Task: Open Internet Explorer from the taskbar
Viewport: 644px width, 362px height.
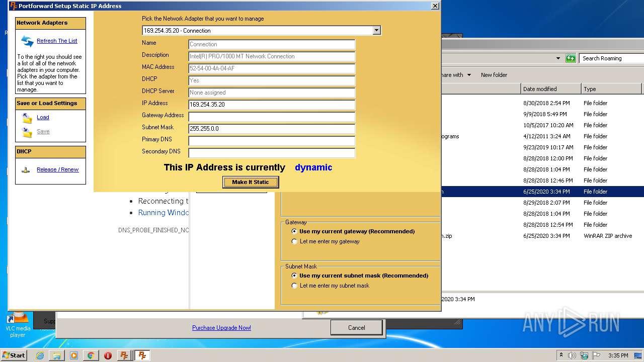Action: coord(40,355)
